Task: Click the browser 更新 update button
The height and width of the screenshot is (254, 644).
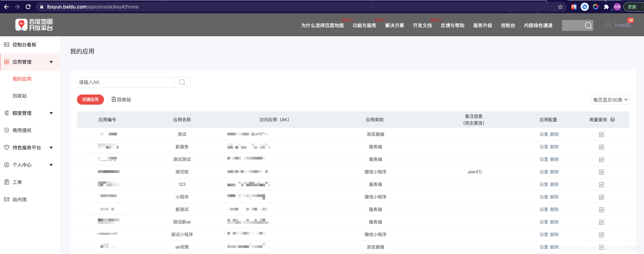Action: click(x=633, y=7)
